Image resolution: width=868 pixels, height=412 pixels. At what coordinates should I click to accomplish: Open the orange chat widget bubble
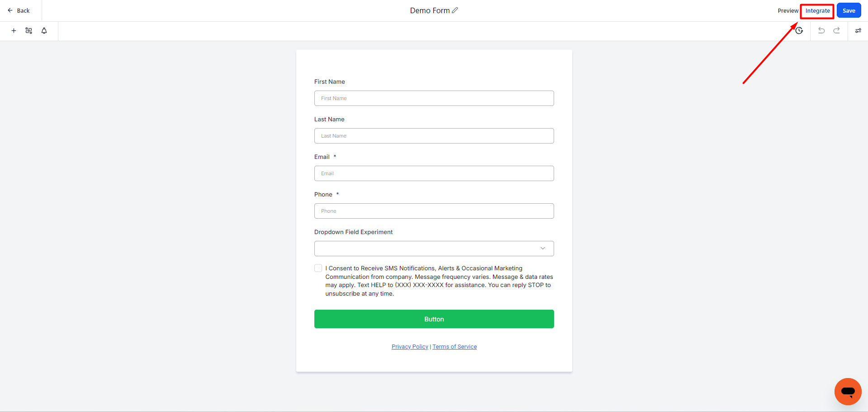(848, 392)
